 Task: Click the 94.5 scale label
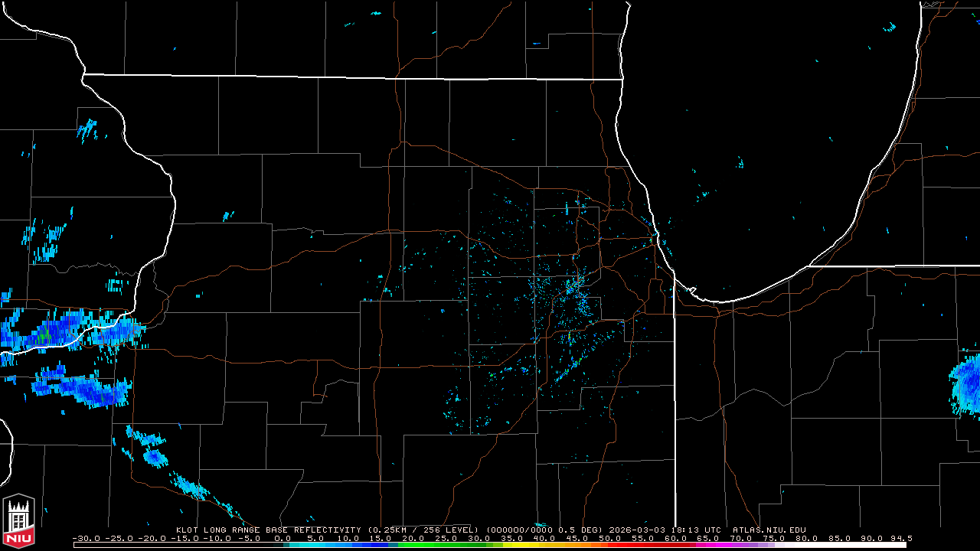coord(900,538)
